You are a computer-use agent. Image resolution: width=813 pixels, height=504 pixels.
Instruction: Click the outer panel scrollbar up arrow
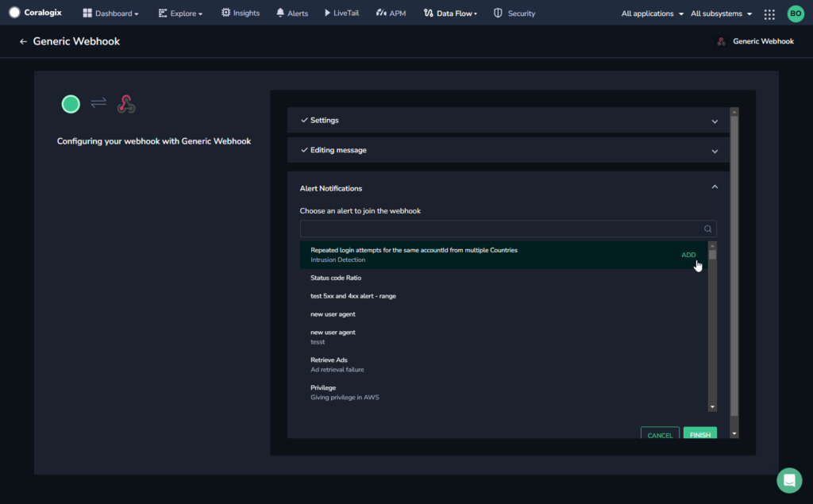point(734,112)
